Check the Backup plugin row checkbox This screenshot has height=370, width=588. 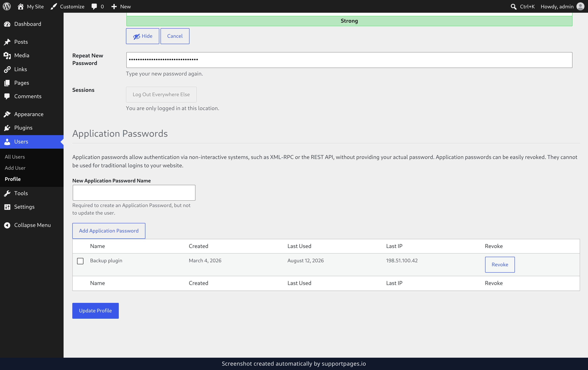point(80,261)
